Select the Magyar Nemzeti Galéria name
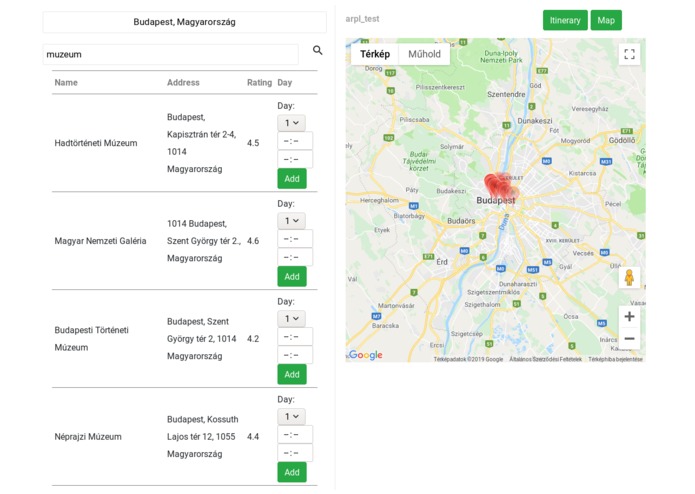This screenshot has width=695, height=494. coord(100,241)
